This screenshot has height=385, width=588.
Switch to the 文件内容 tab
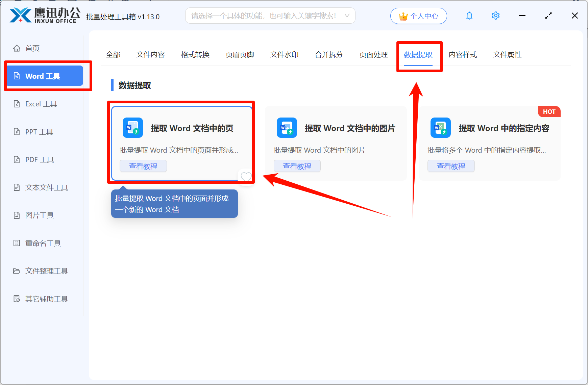point(150,55)
